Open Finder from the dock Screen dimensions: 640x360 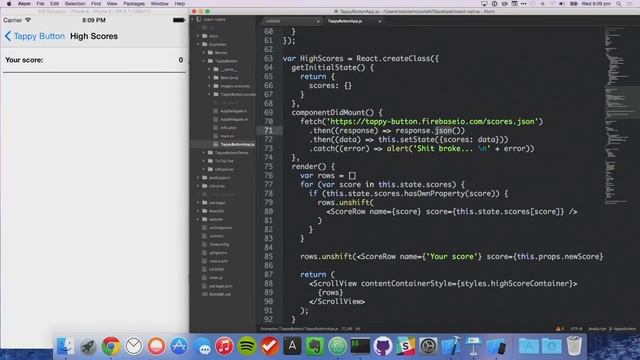click(65, 347)
